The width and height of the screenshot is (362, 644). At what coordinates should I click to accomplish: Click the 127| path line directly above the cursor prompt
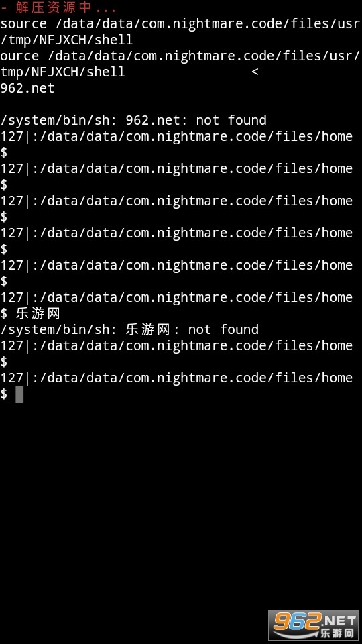[x=176, y=378]
